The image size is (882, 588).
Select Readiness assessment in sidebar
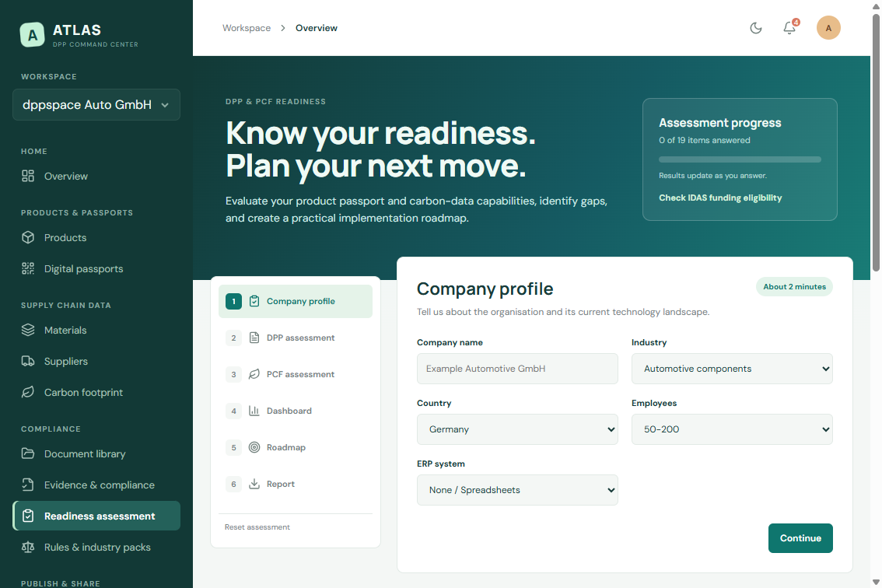point(96,516)
